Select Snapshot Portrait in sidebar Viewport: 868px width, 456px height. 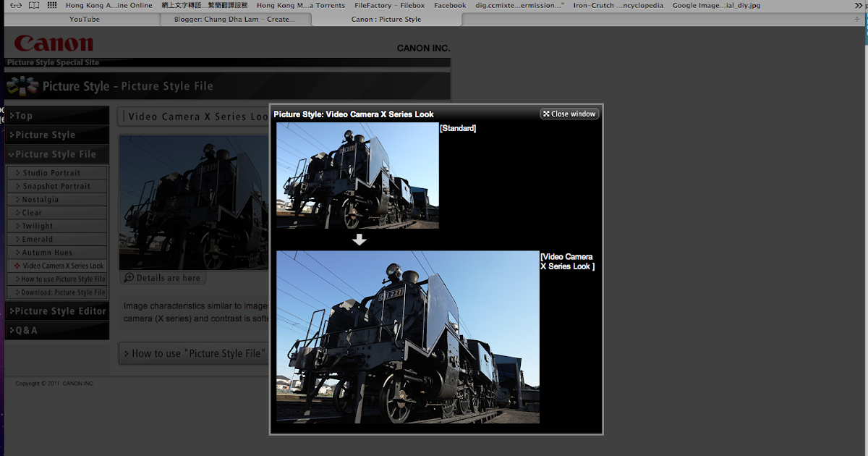pyautogui.click(x=57, y=186)
